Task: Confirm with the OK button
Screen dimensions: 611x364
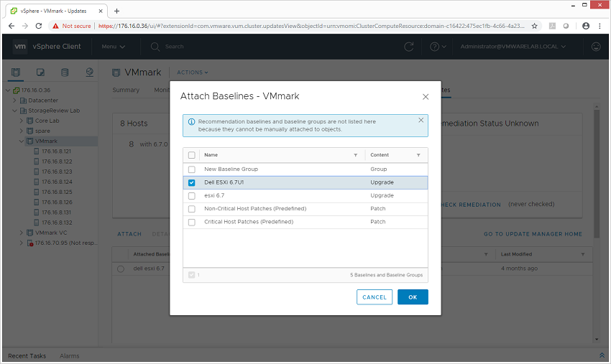Action: (x=413, y=297)
